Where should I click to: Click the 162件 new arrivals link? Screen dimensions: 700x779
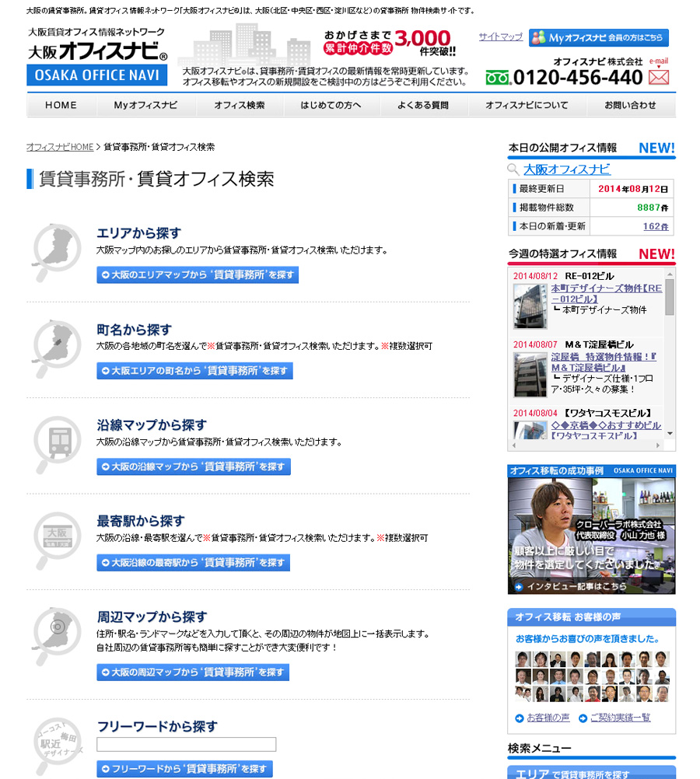(655, 226)
